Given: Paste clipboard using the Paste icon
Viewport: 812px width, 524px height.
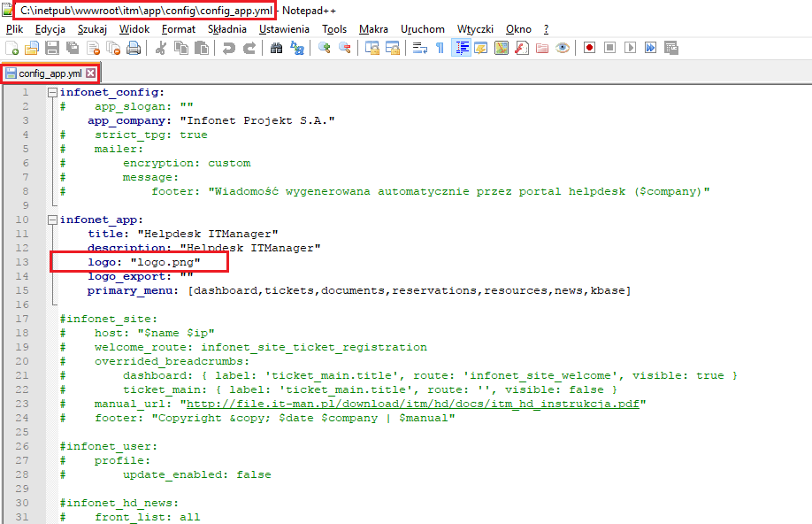Looking at the screenshot, I should pyautogui.click(x=202, y=48).
